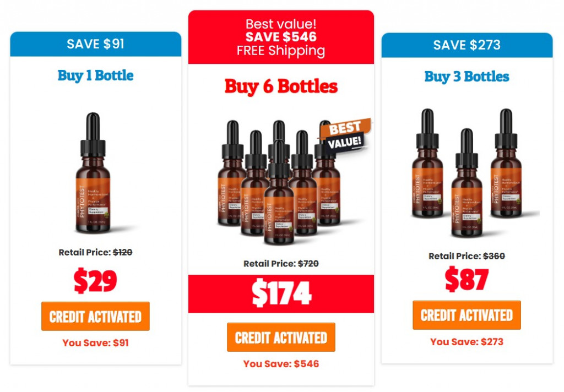
Task: Select the single bottle product image
Action: pyautogui.click(x=94, y=173)
